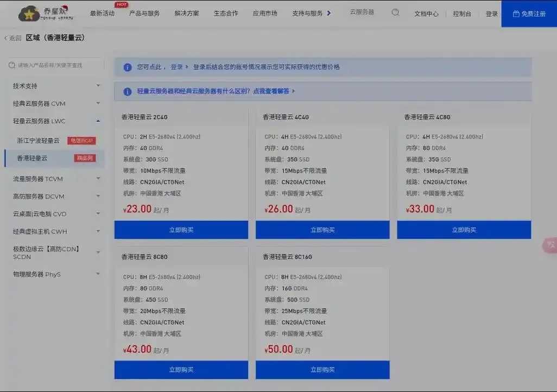Screen dimensions: 557x392
Task: Click the 香港轻量云 2C4G card title
Action: point(144,117)
